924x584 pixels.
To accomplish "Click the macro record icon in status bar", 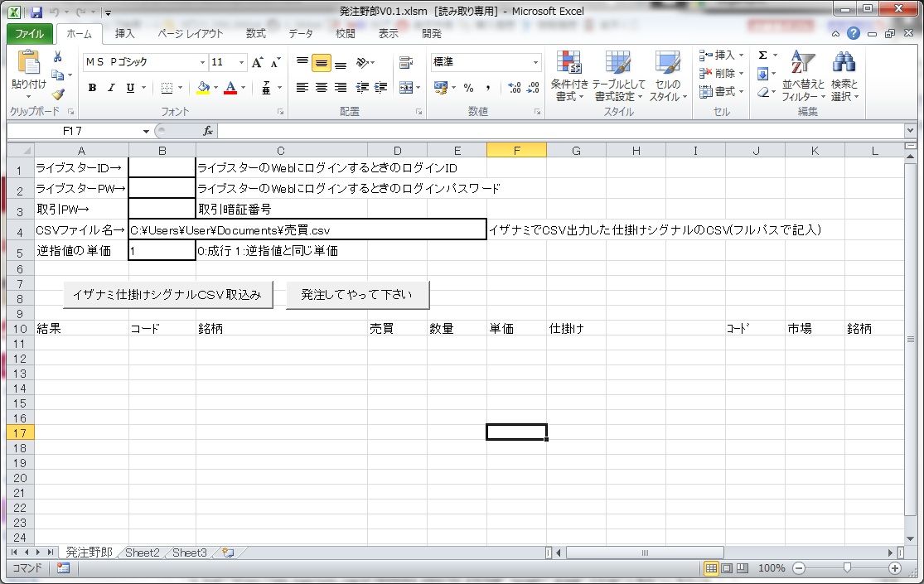I will tap(63, 568).
